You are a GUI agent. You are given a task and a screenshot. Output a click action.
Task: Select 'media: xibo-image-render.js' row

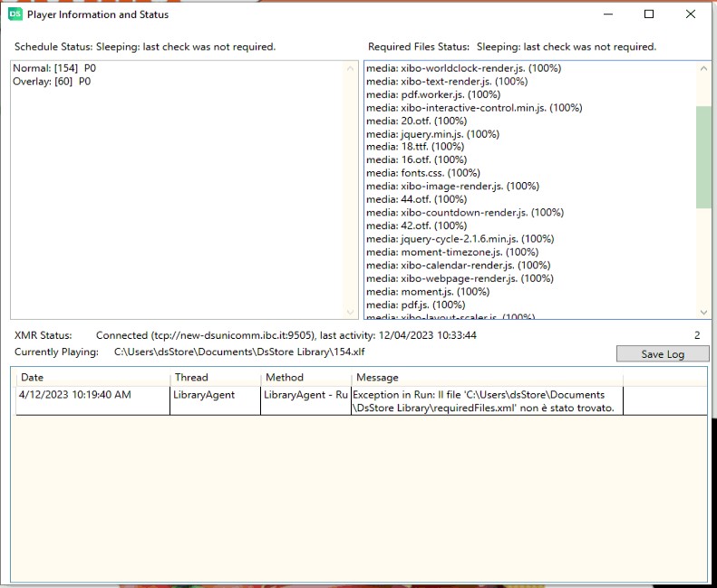[x=452, y=187]
